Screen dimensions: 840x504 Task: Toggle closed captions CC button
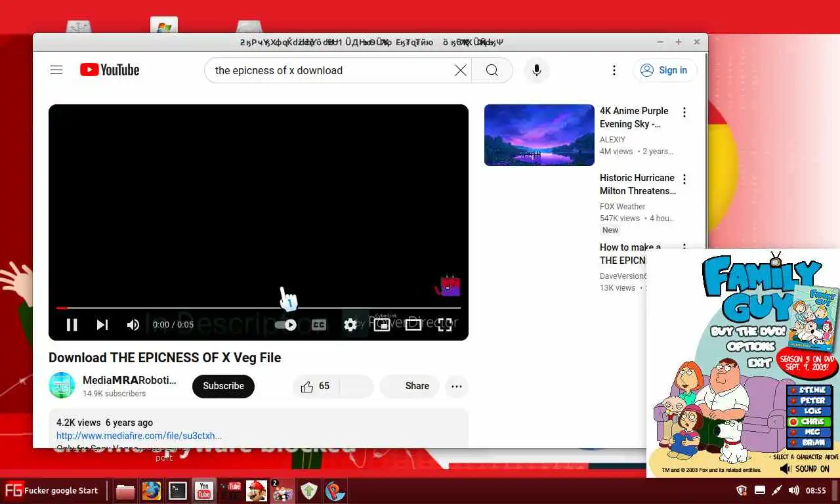[318, 325]
